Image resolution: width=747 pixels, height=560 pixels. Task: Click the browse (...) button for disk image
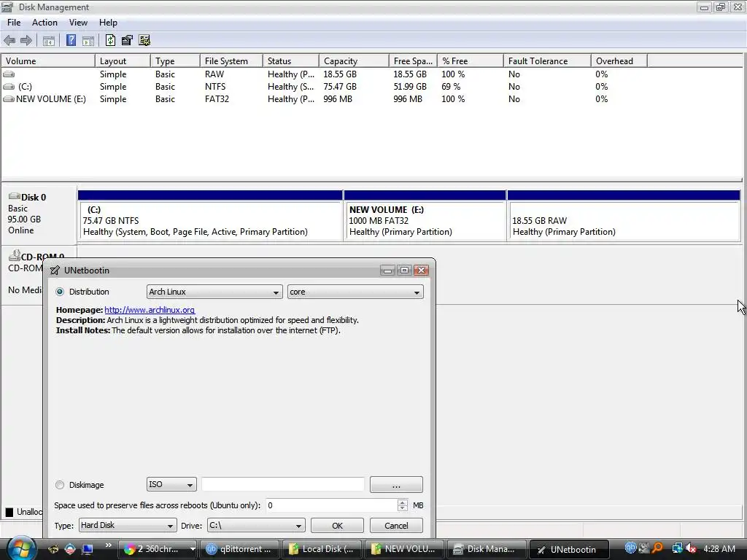[x=396, y=485]
